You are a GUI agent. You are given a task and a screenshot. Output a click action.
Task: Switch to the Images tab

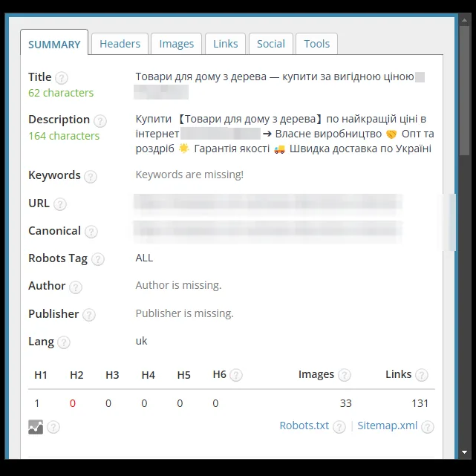[177, 44]
